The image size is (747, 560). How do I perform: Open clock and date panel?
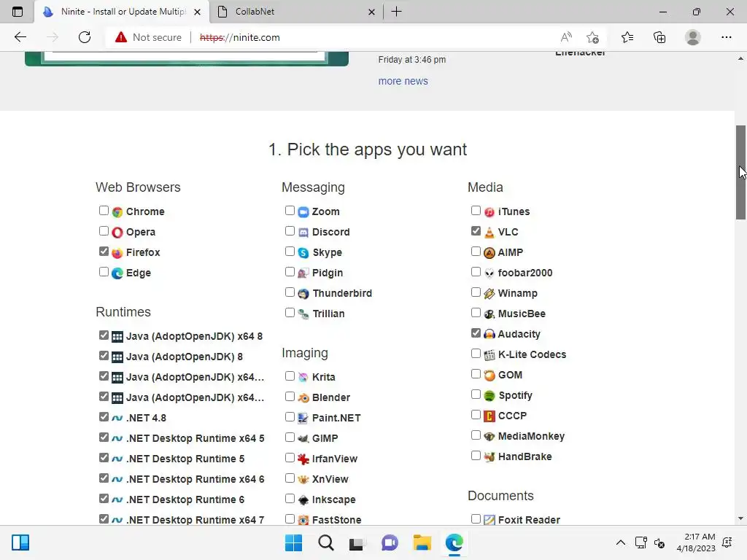click(696, 542)
